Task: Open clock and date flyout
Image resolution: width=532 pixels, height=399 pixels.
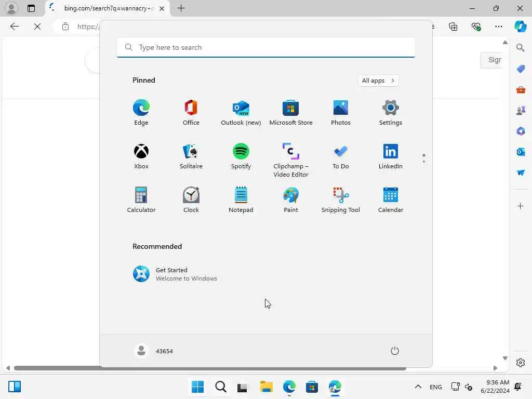Action: [495, 387]
